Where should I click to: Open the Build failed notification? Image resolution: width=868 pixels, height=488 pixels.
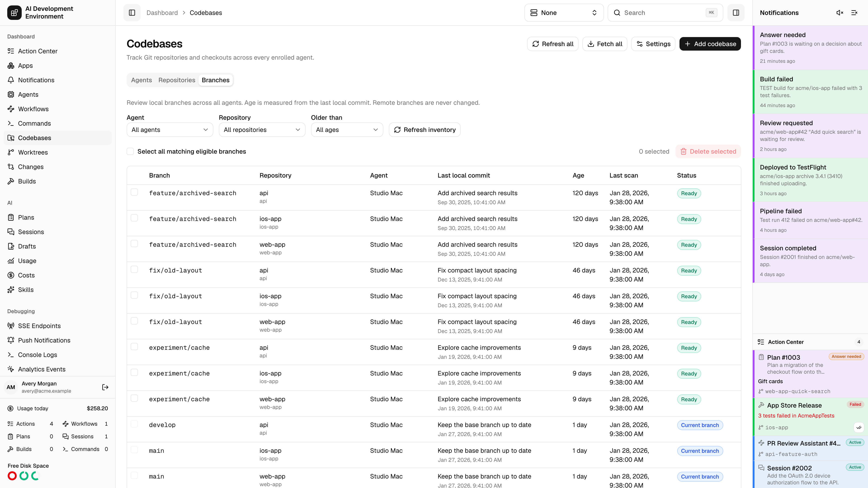click(x=810, y=92)
